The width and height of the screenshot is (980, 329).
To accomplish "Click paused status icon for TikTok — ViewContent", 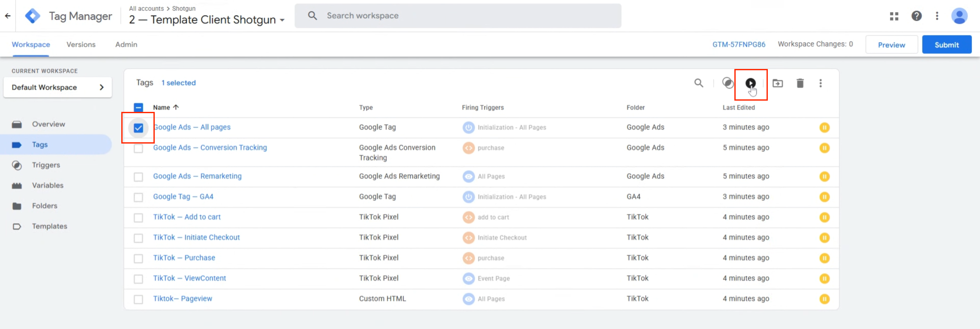I will tap(824, 278).
